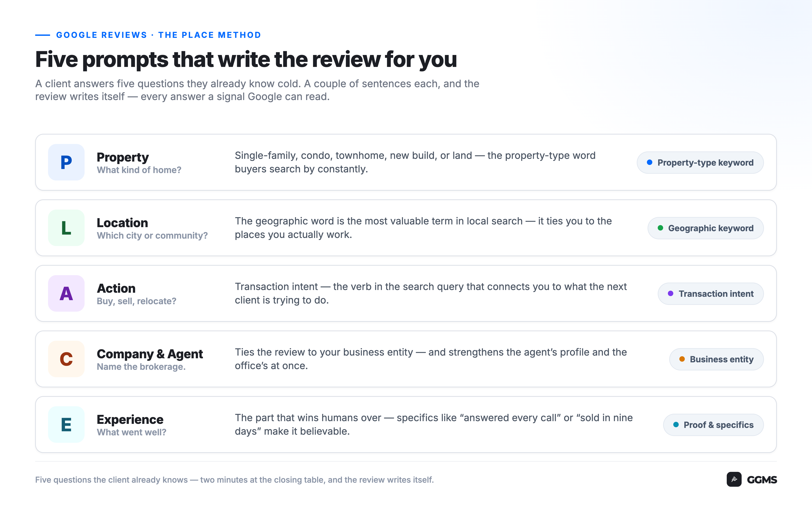Click the orange C letter tile
The height and width of the screenshot is (507, 812).
(66, 359)
